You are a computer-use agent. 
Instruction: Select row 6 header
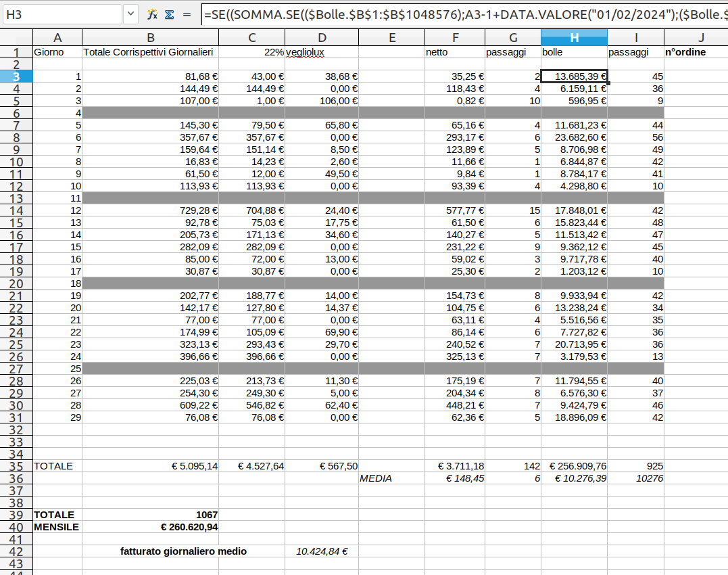pos(16,113)
